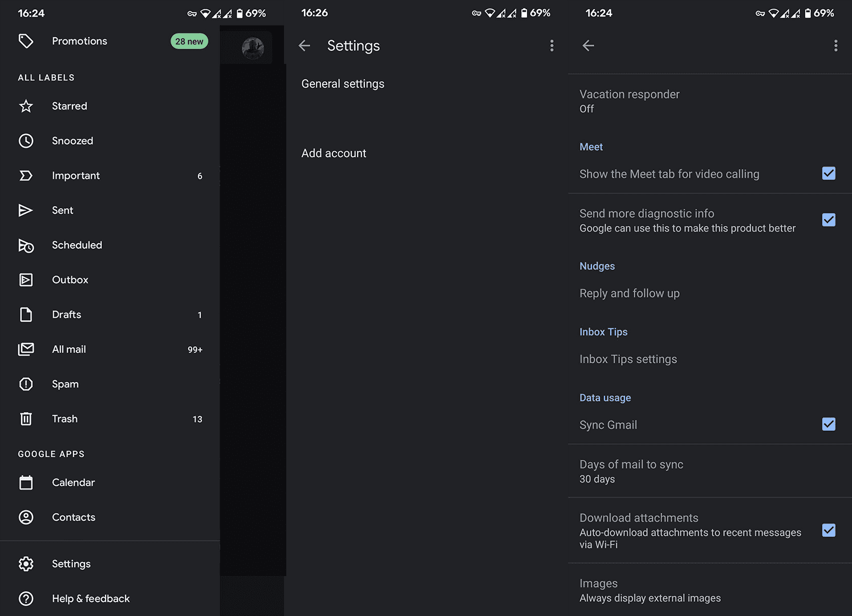Tap the Calendar app icon
852x616 pixels.
(26, 483)
